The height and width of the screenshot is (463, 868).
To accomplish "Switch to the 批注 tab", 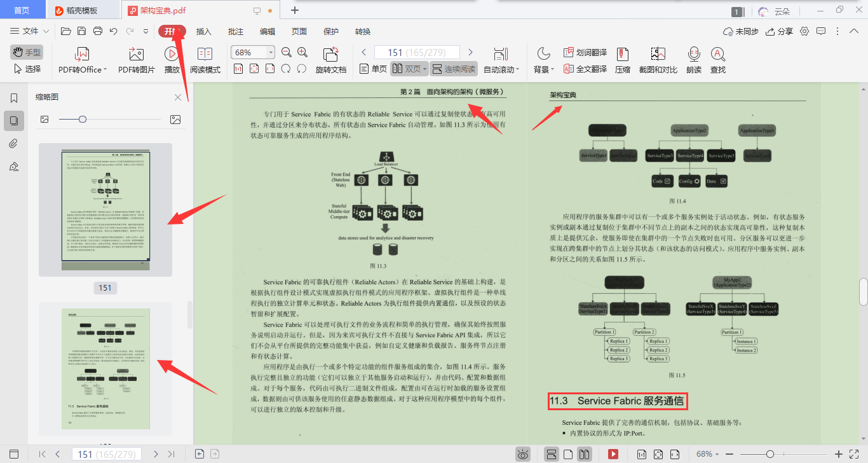I will (x=236, y=31).
